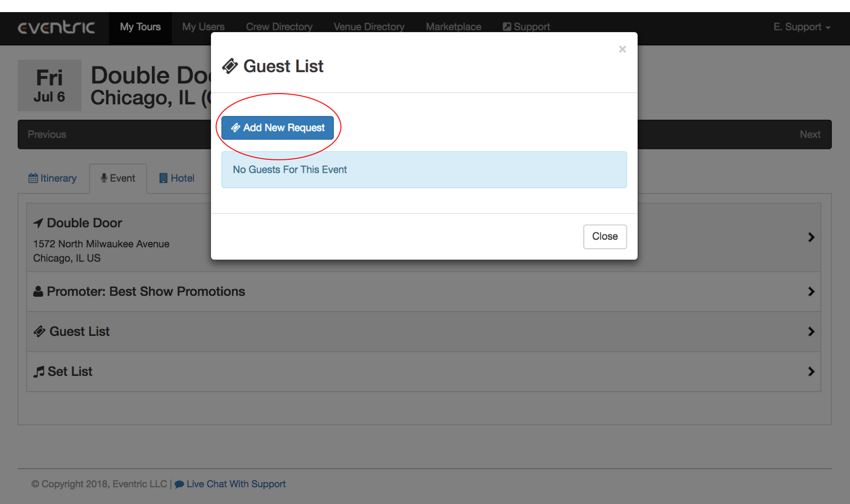Dismiss the dialog with the X
Viewport: 850px width, 504px height.
coord(622,49)
